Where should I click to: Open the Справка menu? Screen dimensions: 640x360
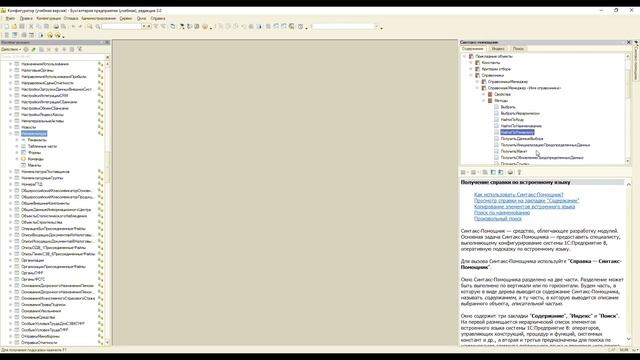(x=158, y=18)
